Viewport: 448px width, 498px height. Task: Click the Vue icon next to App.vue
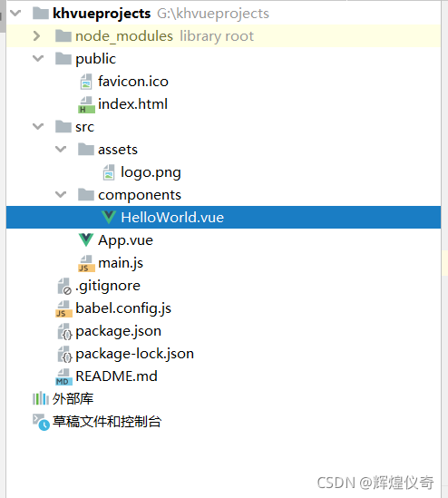click(x=86, y=240)
